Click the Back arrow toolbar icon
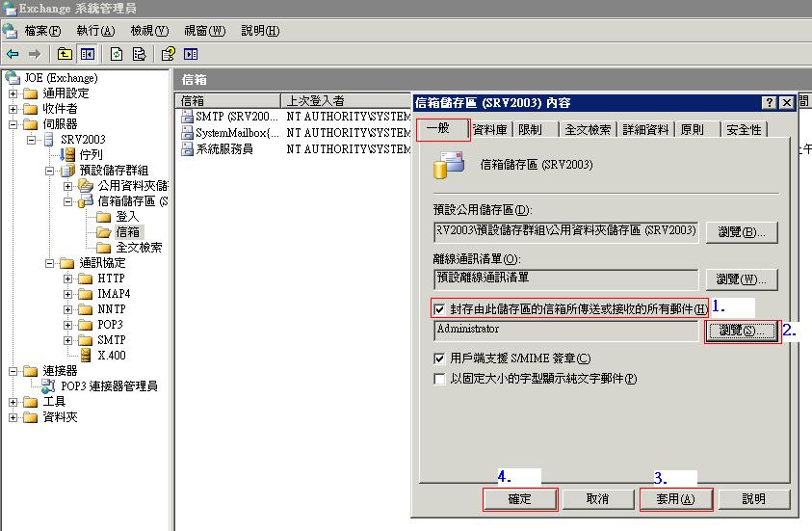 (13, 54)
